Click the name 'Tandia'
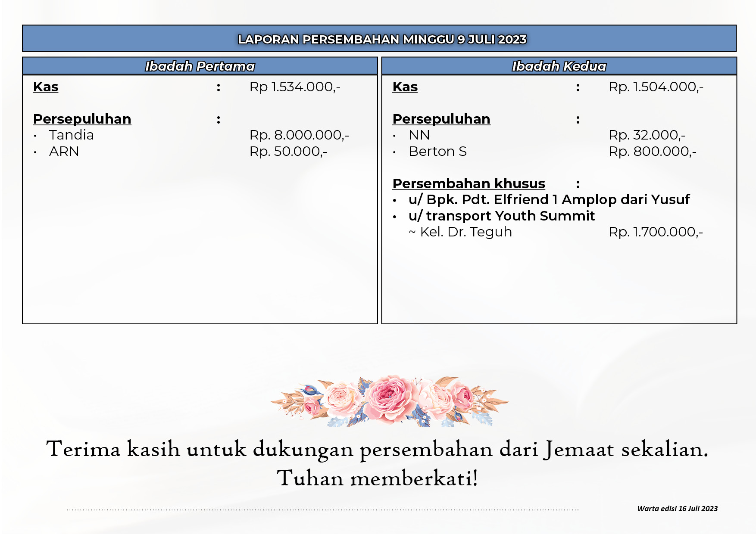Image resolution: width=756 pixels, height=534 pixels. pos(72,135)
